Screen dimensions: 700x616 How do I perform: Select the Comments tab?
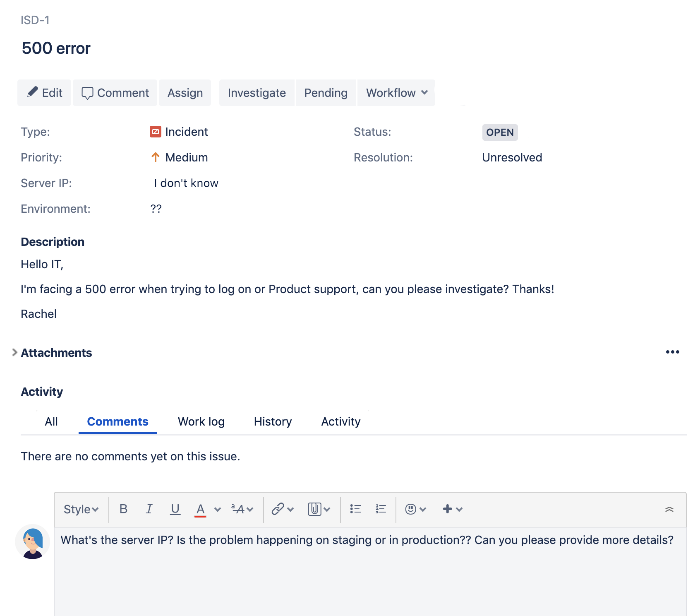117,421
